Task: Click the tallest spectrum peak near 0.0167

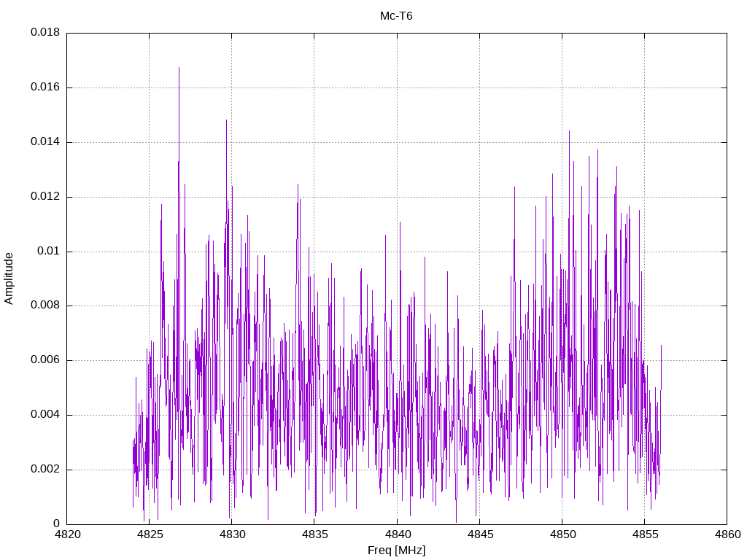Action: pos(179,68)
